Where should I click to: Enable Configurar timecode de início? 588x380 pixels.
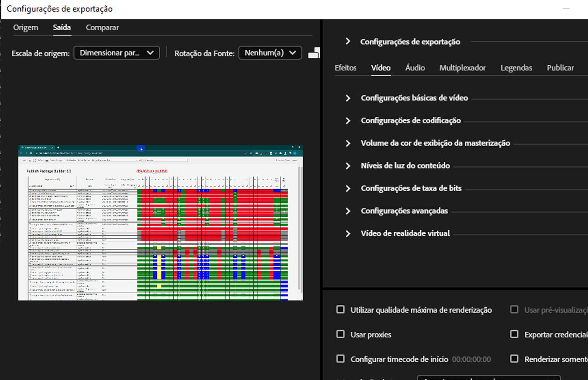(x=341, y=358)
